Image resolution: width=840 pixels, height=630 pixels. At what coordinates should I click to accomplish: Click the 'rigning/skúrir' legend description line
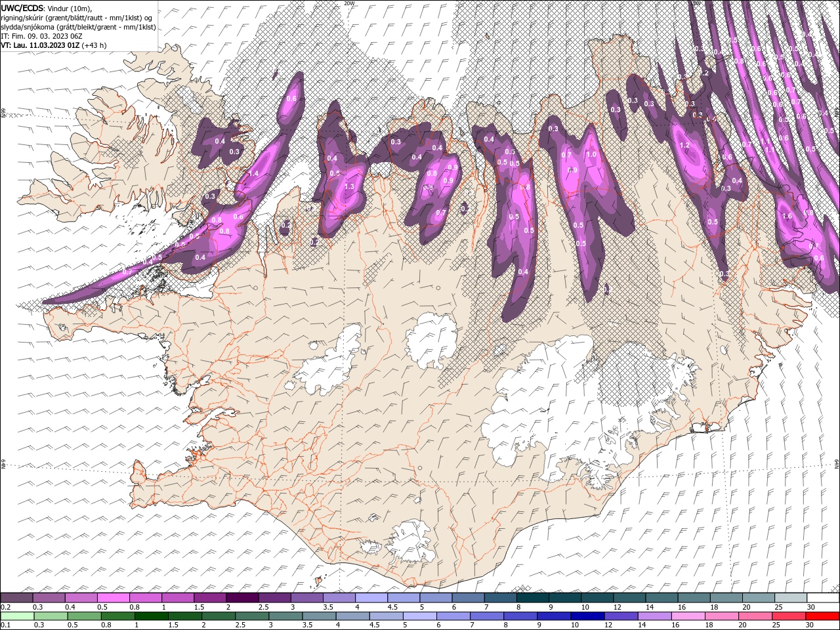(x=77, y=18)
